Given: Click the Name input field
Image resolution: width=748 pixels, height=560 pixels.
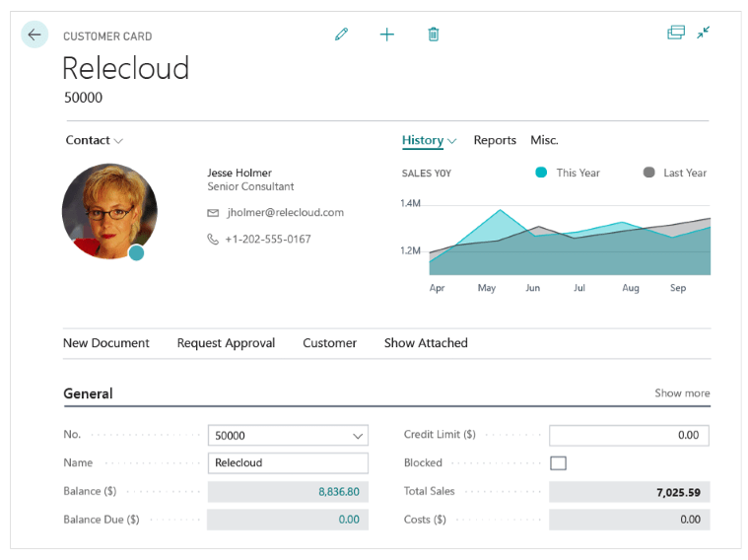Looking at the screenshot, I should pyautogui.click(x=288, y=463).
